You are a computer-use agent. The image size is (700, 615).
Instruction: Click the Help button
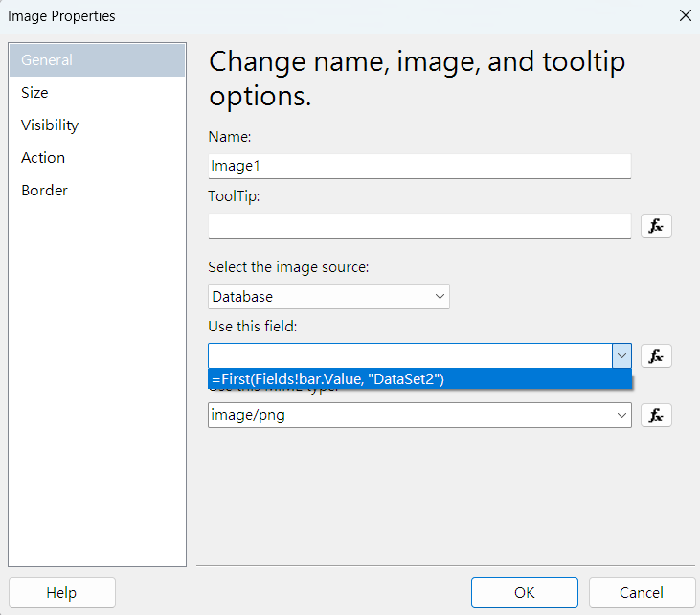click(61, 593)
